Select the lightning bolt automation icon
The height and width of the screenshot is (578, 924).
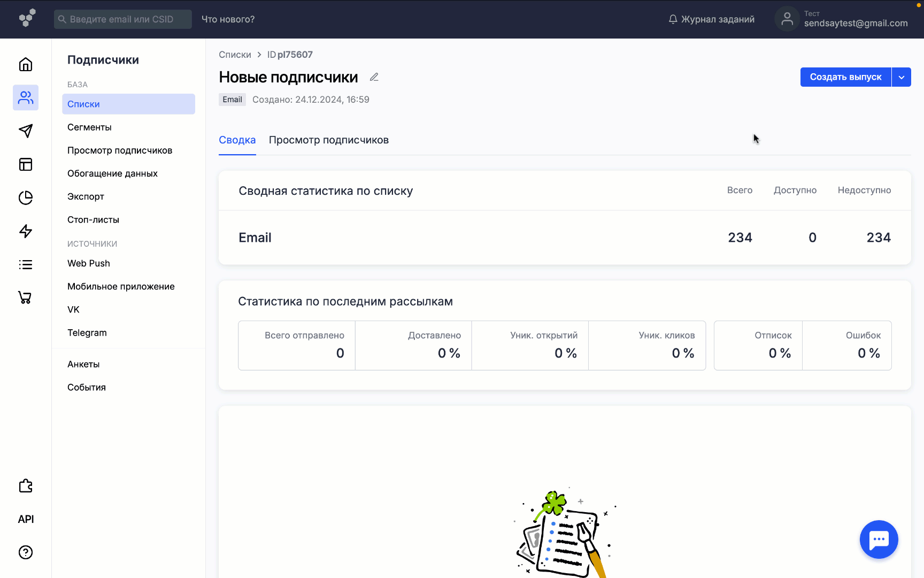(x=26, y=231)
